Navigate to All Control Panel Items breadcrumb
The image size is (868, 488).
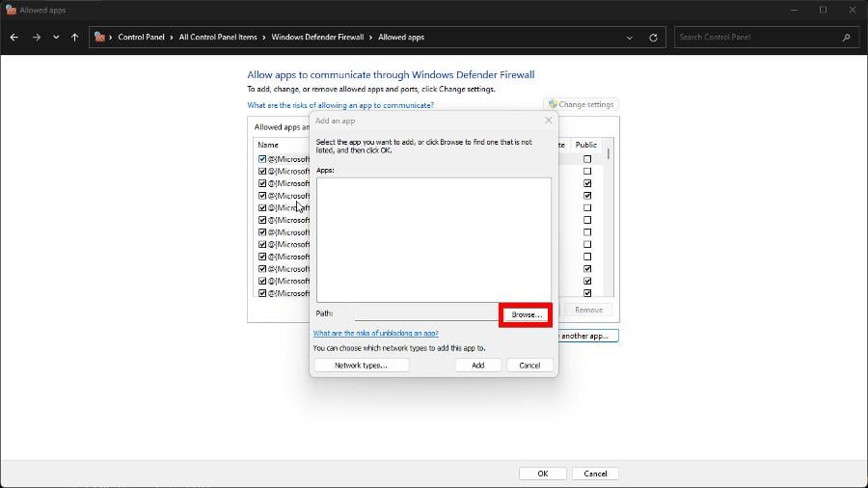[x=218, y=37]
